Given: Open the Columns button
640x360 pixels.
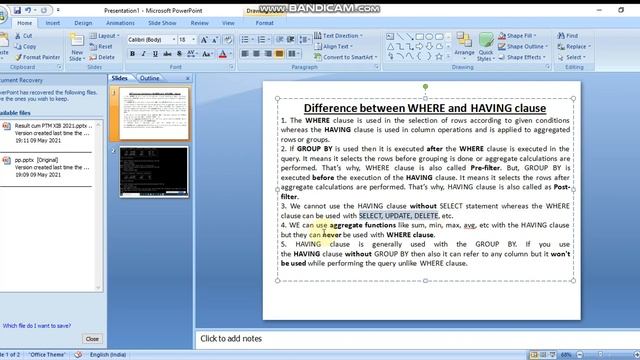Looking at the screenshot, I should coord(293,53).
